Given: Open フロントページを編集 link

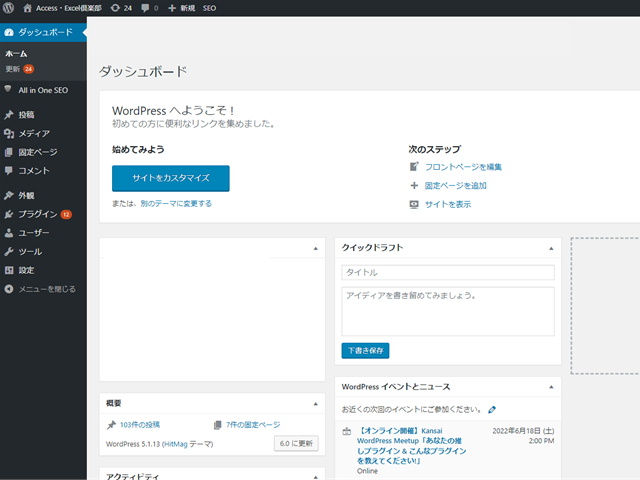Looking at the screenshot, I should (463, 167).
